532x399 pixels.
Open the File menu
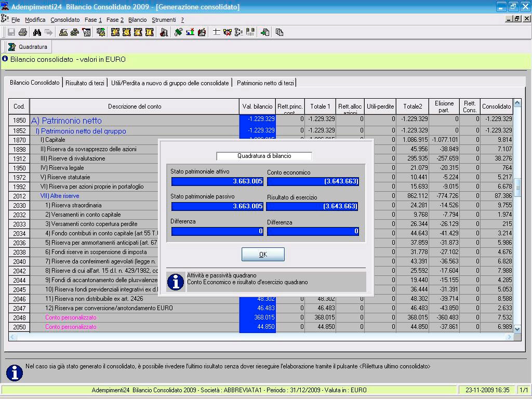point(16,20)
